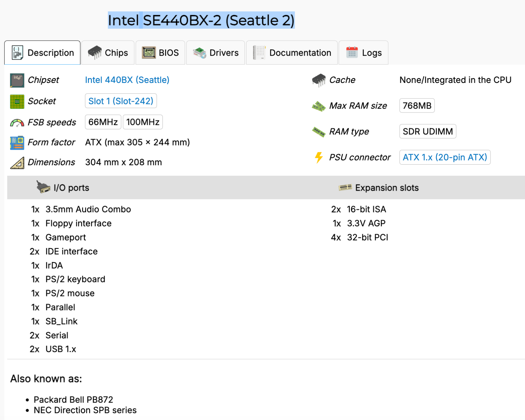Viewport: 525px width, 420px height.
Task: Click the Form factor motherboard icon
Action: click(x=17, y=143)
